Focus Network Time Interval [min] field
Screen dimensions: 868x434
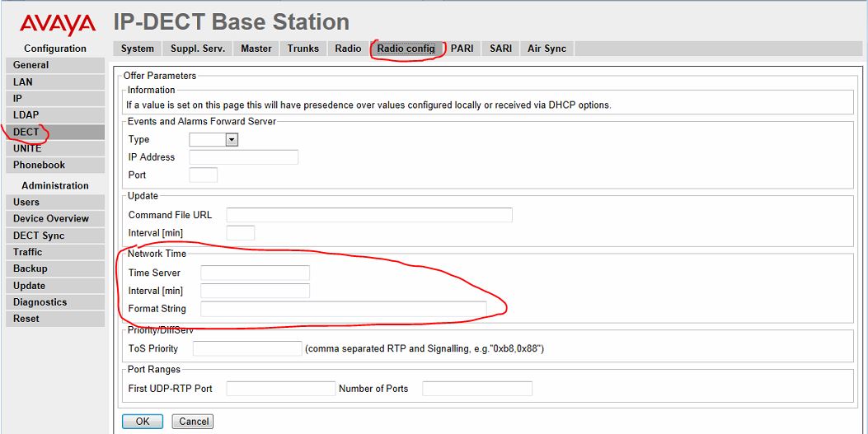tap(255, 290)
